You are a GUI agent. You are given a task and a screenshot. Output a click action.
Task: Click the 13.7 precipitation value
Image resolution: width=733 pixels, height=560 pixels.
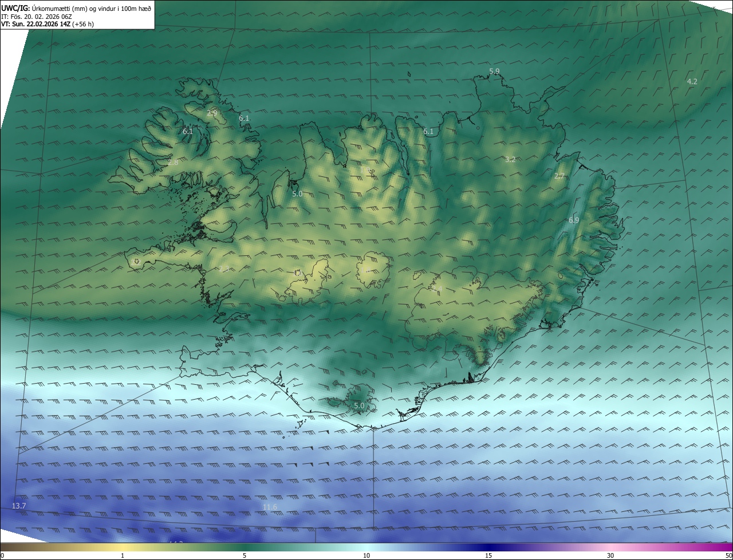pos(19,506)
